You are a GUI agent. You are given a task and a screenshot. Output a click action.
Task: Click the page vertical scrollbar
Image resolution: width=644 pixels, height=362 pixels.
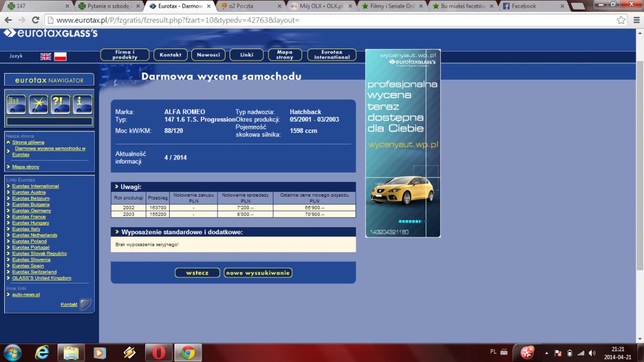pos(640,165)
